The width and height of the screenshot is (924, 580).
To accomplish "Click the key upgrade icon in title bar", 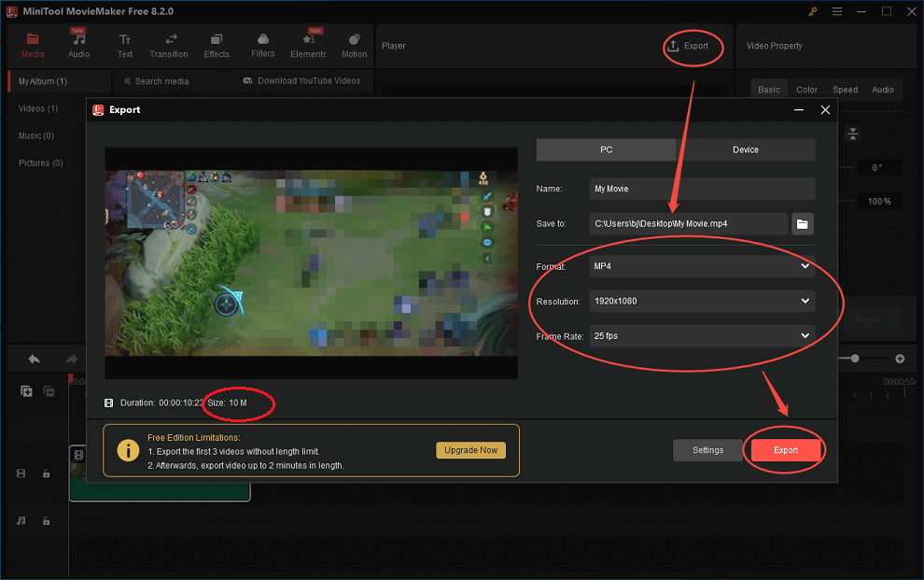I will (x=813, y=11).
